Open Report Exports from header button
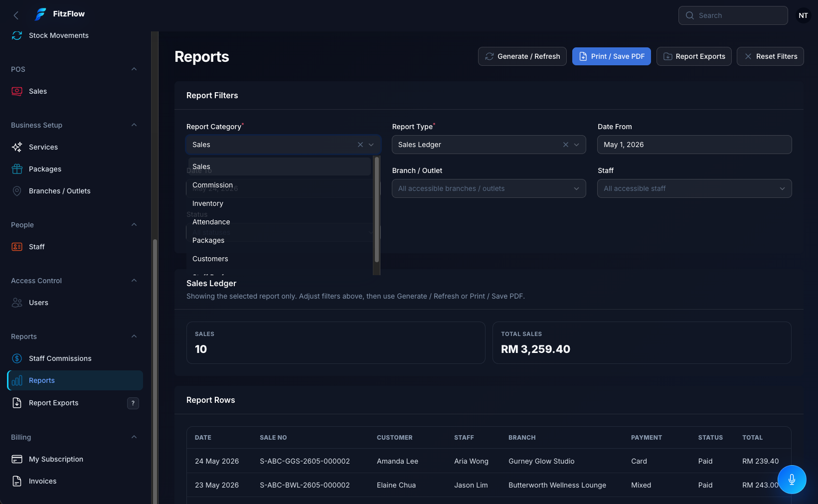 click(694, 56)
